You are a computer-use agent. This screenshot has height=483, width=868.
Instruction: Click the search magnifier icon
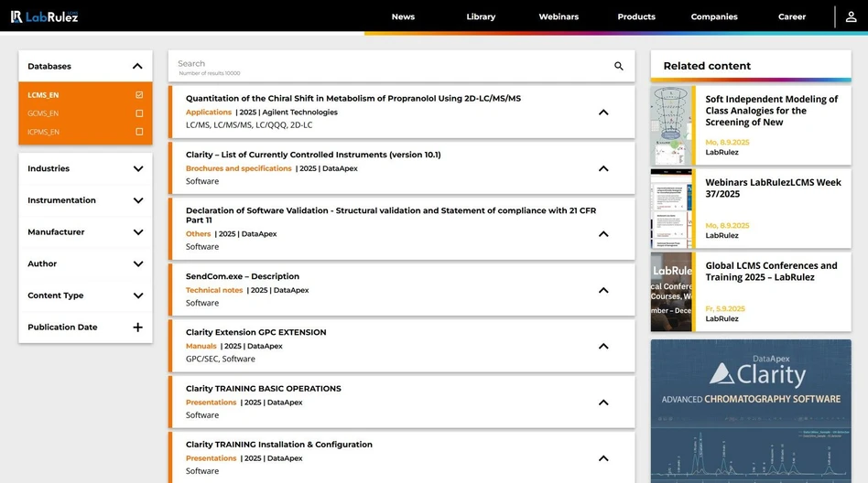618,67
